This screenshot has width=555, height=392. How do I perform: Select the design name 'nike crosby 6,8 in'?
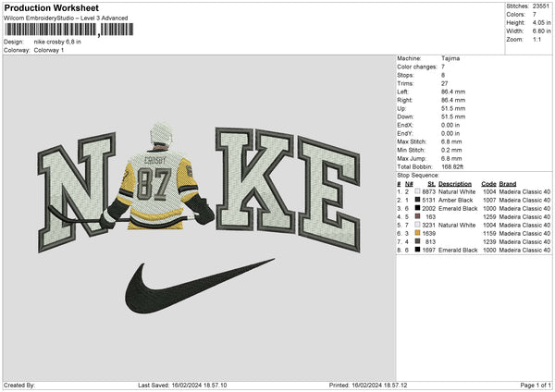click(57, 42)
